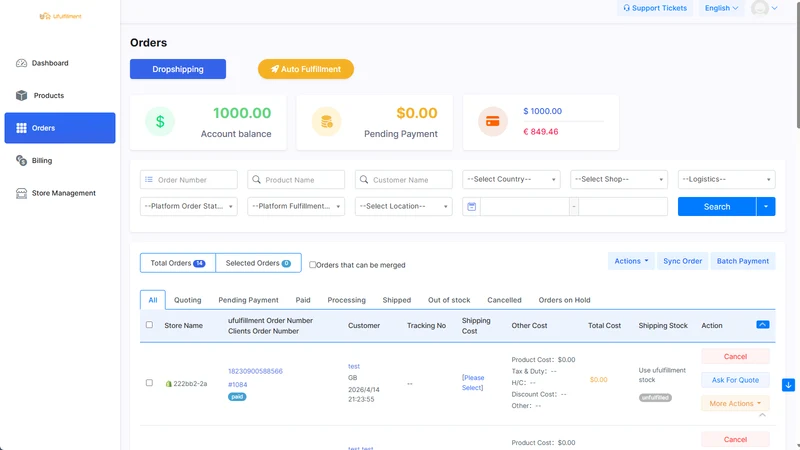Switch to the Orders on Hold tab

564,300
